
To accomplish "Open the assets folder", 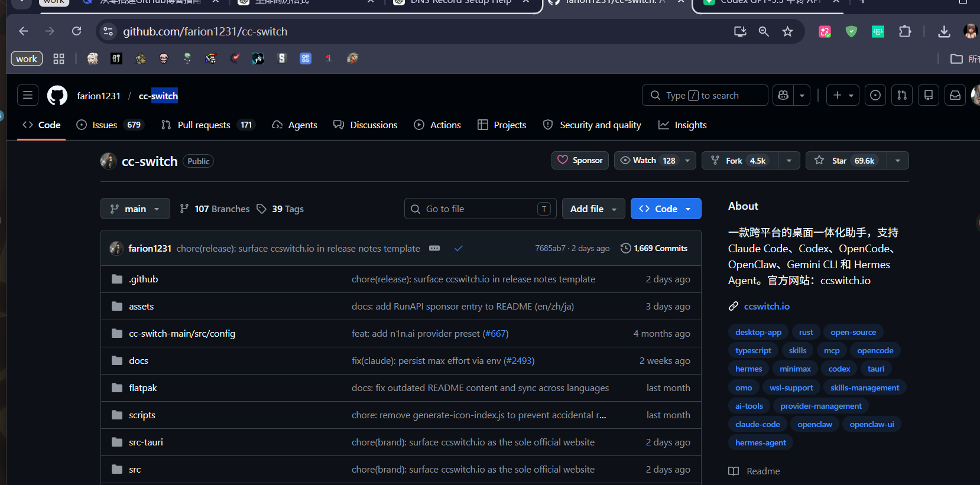I will (141, 306).
